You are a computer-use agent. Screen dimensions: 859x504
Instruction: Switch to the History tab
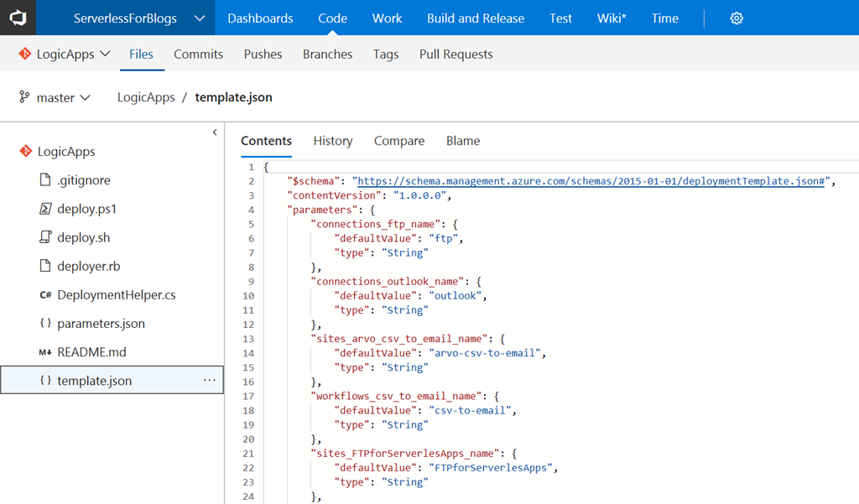click(333, 141)
